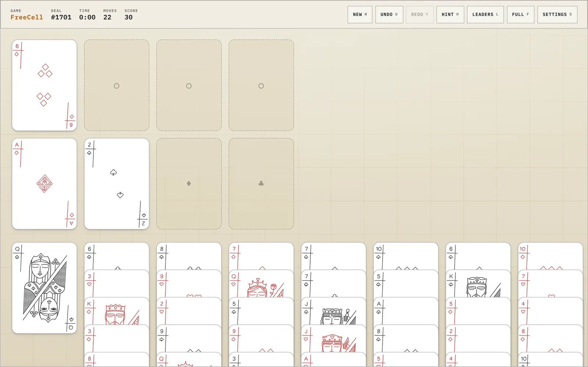The height and width of the screenshot is (367, 588).
Task: Click the rightmost empty free cell
Action: pos(261,85)
